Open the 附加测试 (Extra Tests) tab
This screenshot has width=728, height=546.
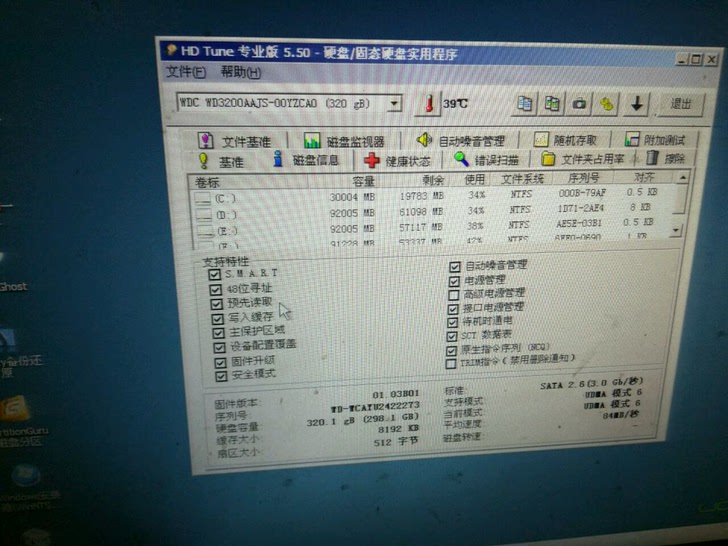click(655, 139)
